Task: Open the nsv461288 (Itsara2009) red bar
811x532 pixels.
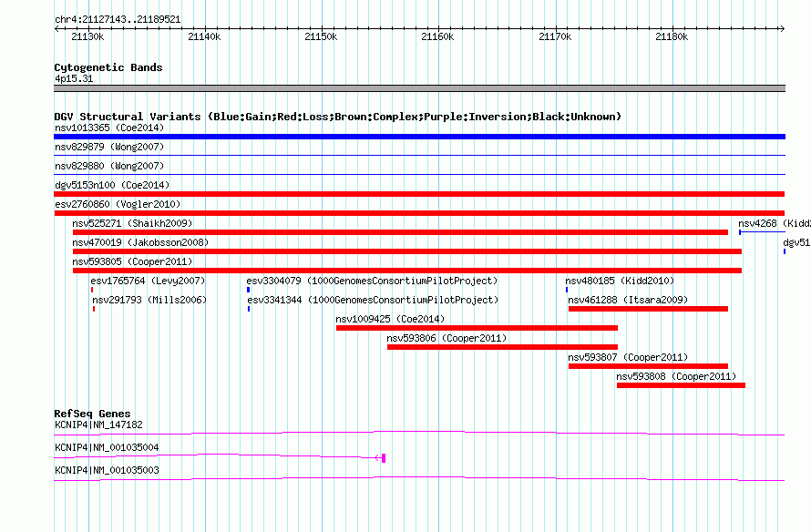Action: point(648,309)
